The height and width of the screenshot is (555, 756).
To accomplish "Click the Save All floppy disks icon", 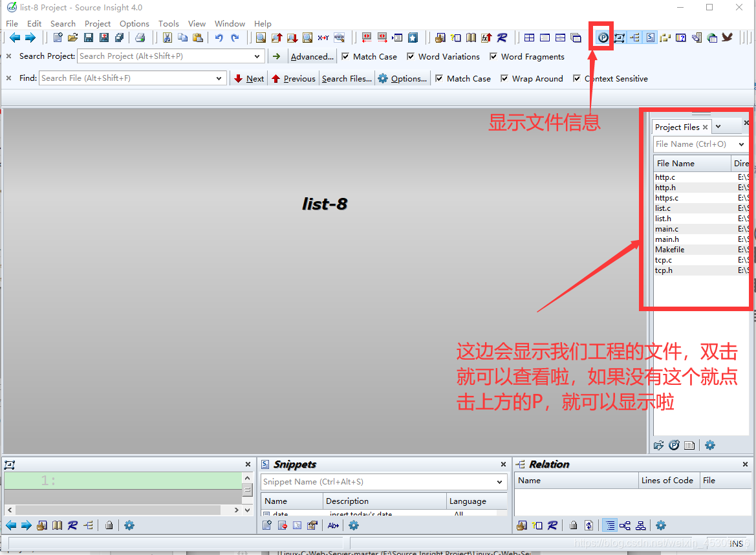I will [x=119, y=38].
